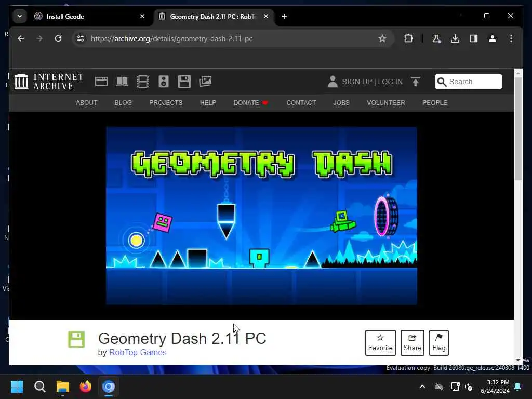532x399 pixels.
Task: Close the Geometry Dash 2.11 PC tab
Action: tap(266, 16)
